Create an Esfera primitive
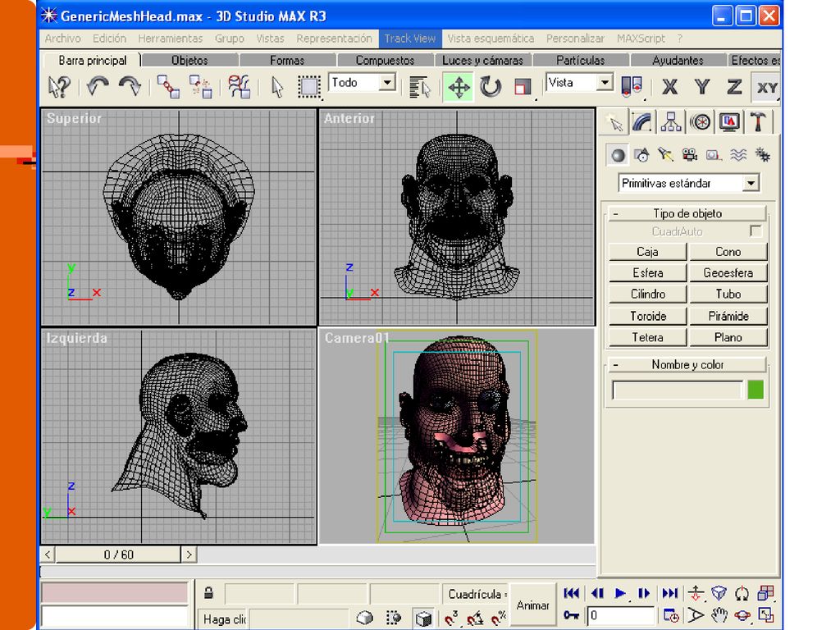Image resolution: width=840 pixels, height=630 pixels. click(x=647, y=273)
